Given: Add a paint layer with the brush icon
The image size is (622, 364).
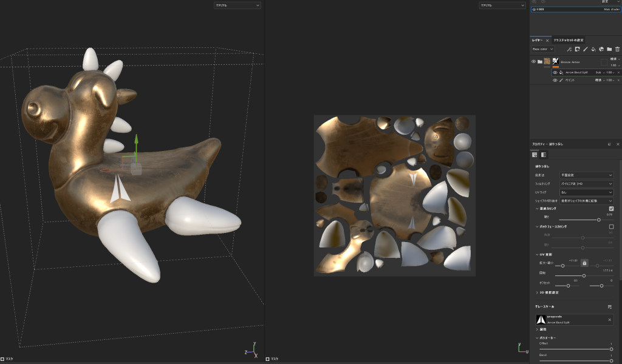Looking at the screenshot, I should coord(585,49).
